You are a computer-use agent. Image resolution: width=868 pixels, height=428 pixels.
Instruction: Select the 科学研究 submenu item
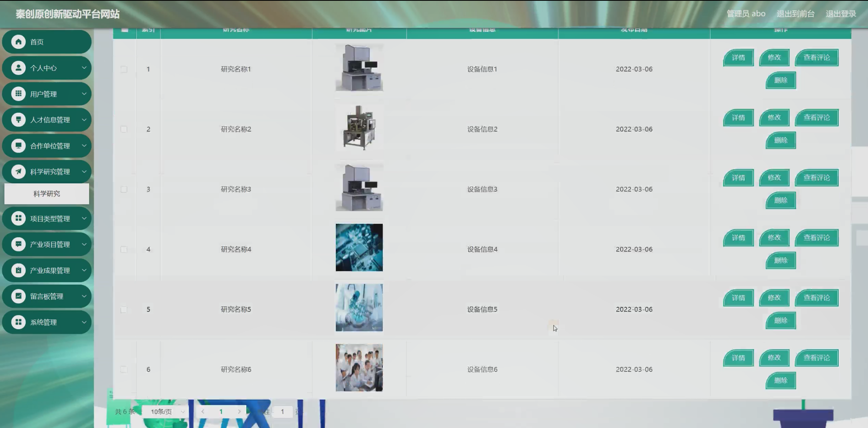click(x=46, y=194)
